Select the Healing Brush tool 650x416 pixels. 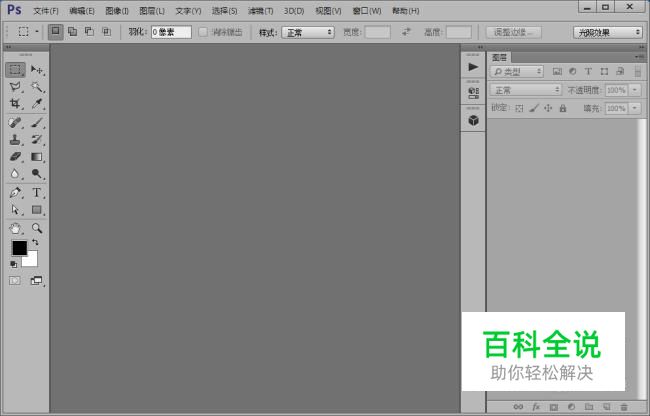(x=15, y=123)
